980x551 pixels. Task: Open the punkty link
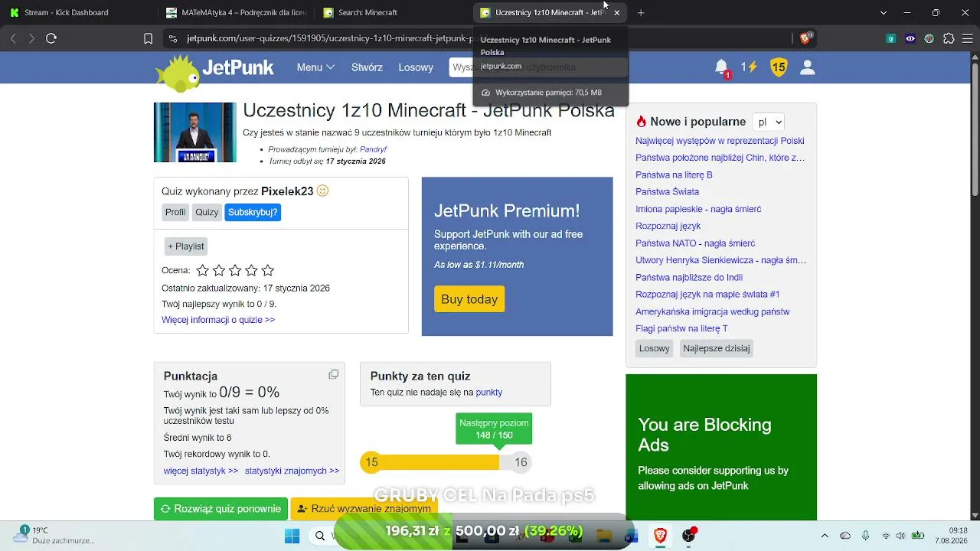tap(489, 393)
